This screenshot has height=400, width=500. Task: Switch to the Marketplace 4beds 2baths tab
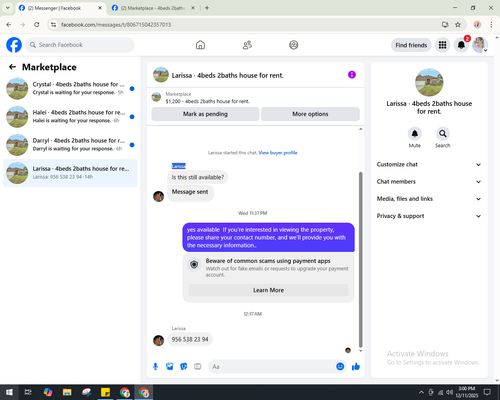[x=154, y=8]
